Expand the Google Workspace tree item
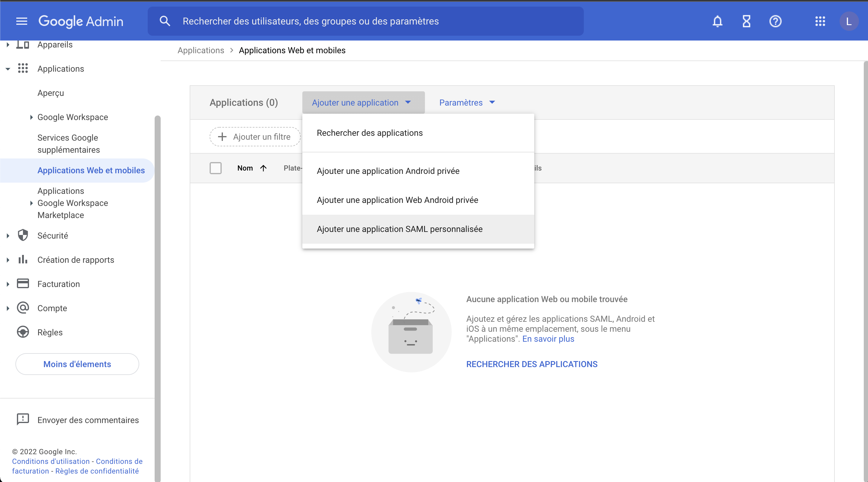868x482 pixels. (x=31, y=117)
